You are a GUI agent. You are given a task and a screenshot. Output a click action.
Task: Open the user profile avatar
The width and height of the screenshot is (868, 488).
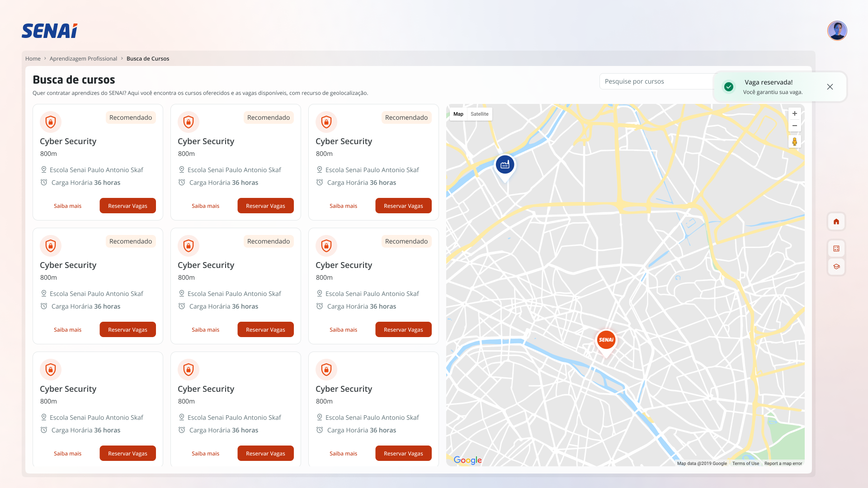point(837,31)
